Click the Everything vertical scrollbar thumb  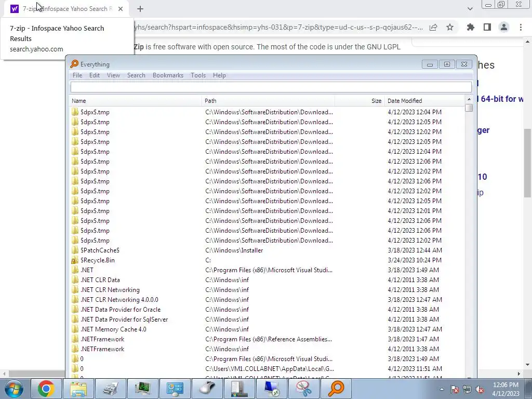[469, 108]
